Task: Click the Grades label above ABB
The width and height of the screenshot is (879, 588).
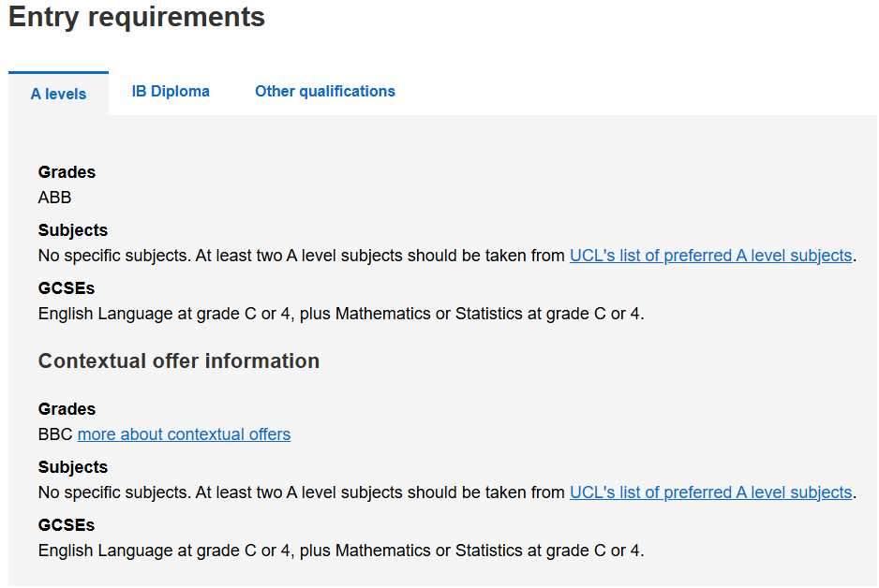Action: point(67,172)
